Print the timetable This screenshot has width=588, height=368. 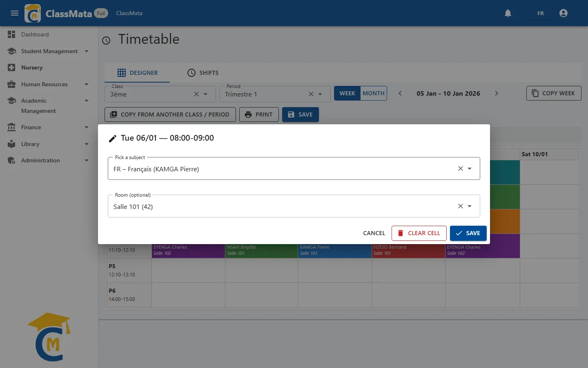pos(259,114)
